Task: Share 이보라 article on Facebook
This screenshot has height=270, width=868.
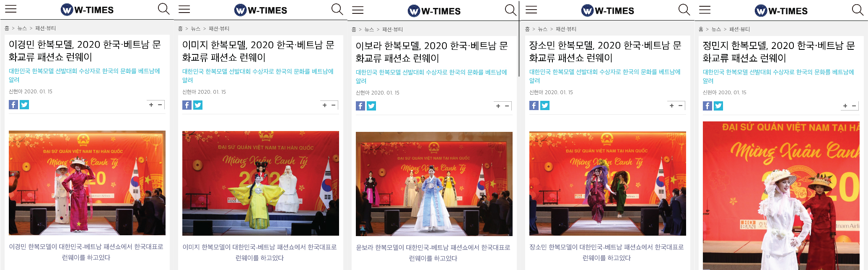Action: click(x=360, y=106)
